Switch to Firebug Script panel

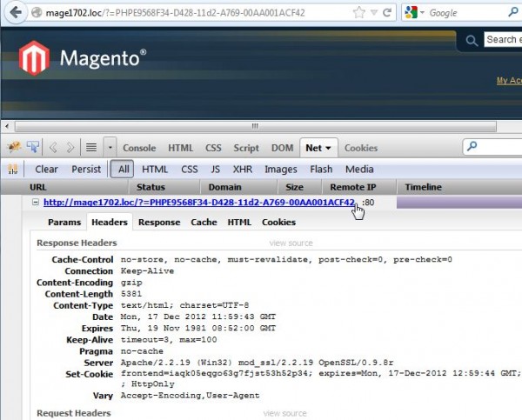pyautogui.click(x=246, y=148)
